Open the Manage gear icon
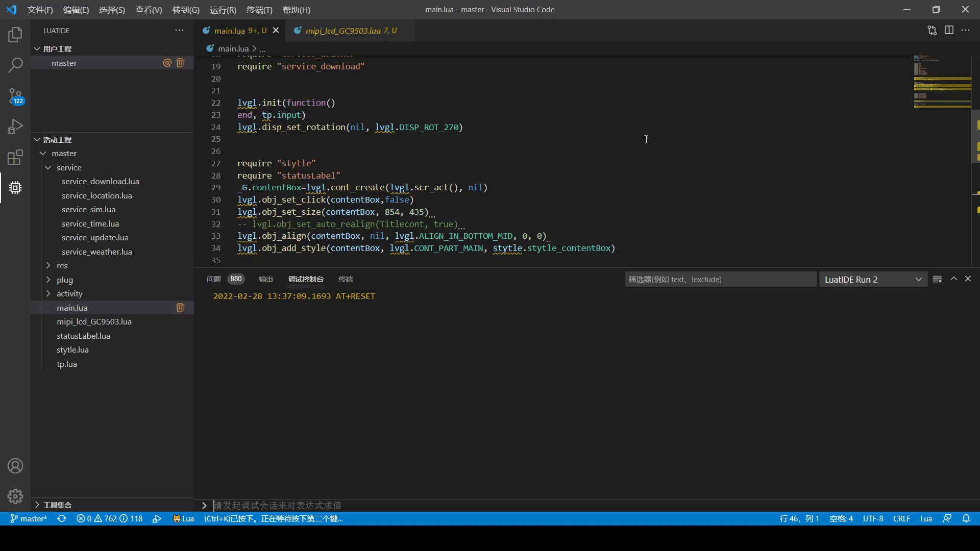 [15, 496]
